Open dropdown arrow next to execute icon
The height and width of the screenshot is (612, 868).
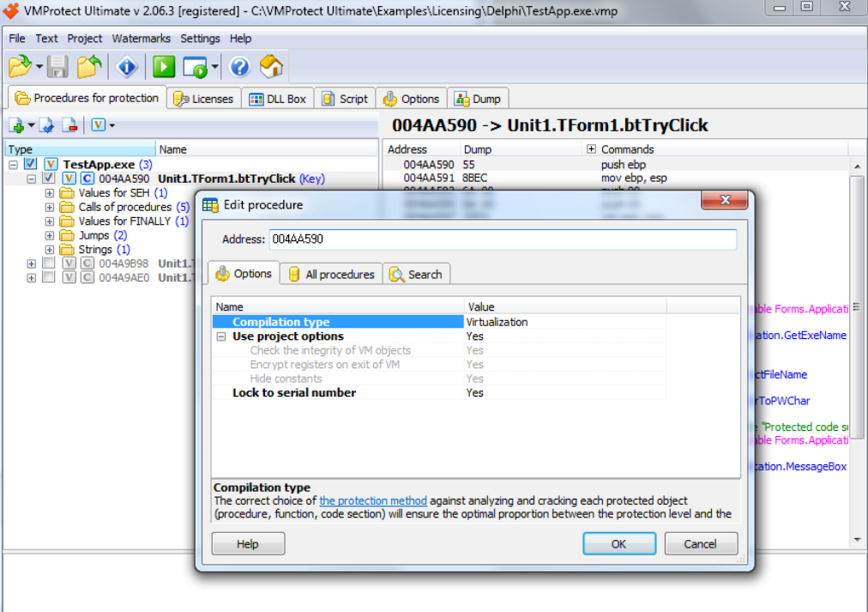click(214, 67)
